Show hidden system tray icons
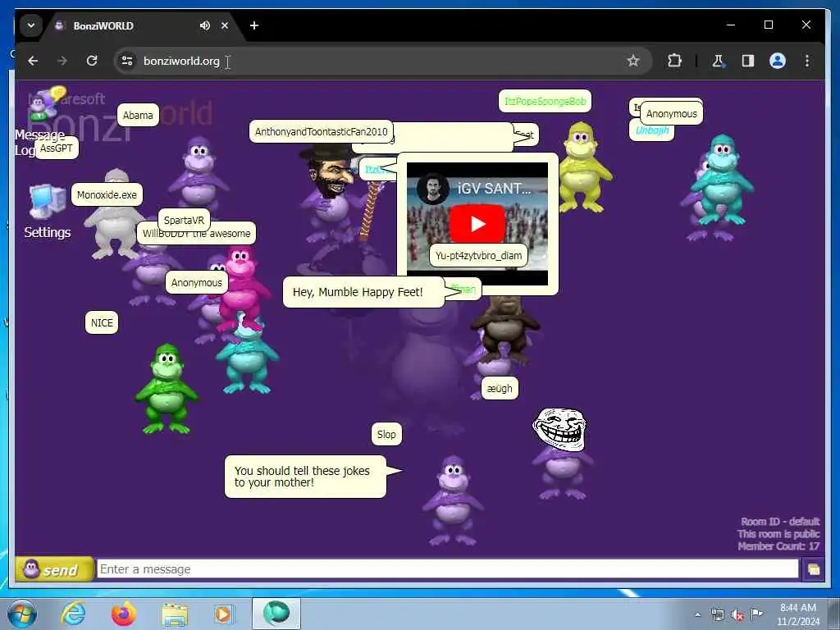Viewport: 840px width, 630px height. tap(697, 614)
